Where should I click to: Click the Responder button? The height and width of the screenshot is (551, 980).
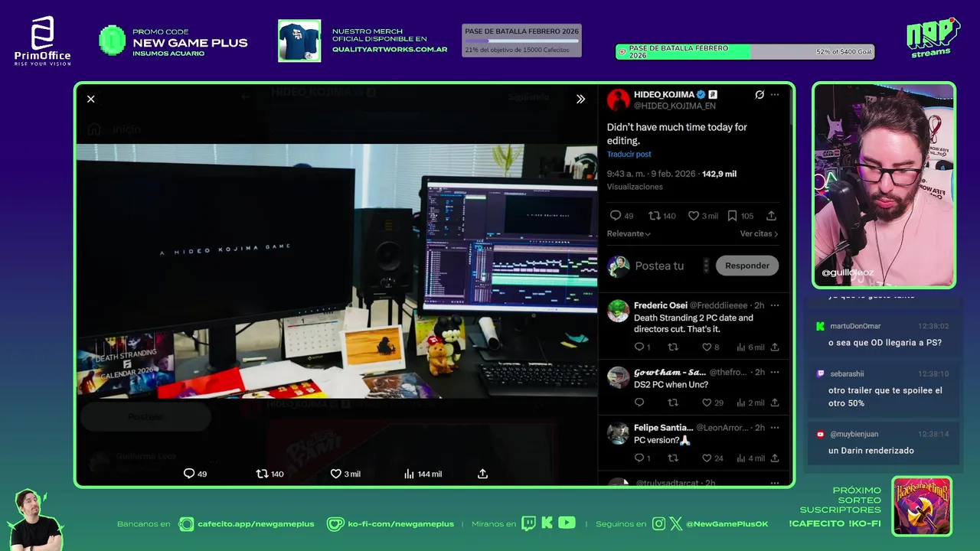pos(747,266)
